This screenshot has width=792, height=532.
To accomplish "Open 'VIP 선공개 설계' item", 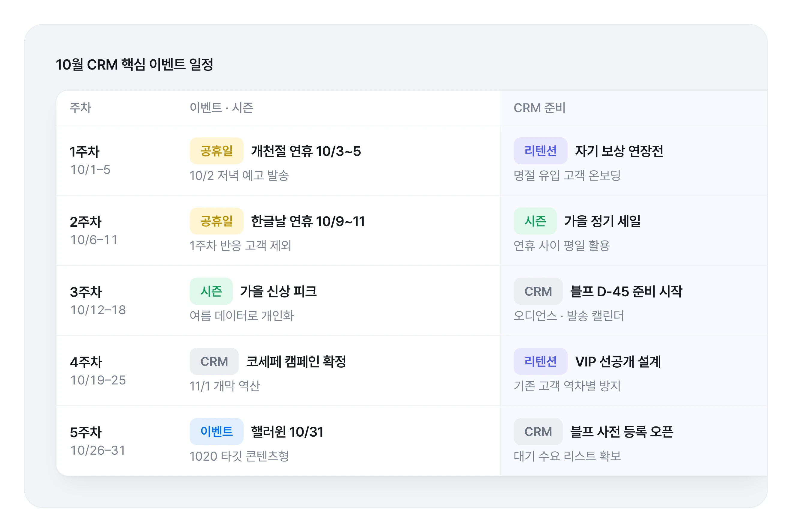I will point(618,362).
